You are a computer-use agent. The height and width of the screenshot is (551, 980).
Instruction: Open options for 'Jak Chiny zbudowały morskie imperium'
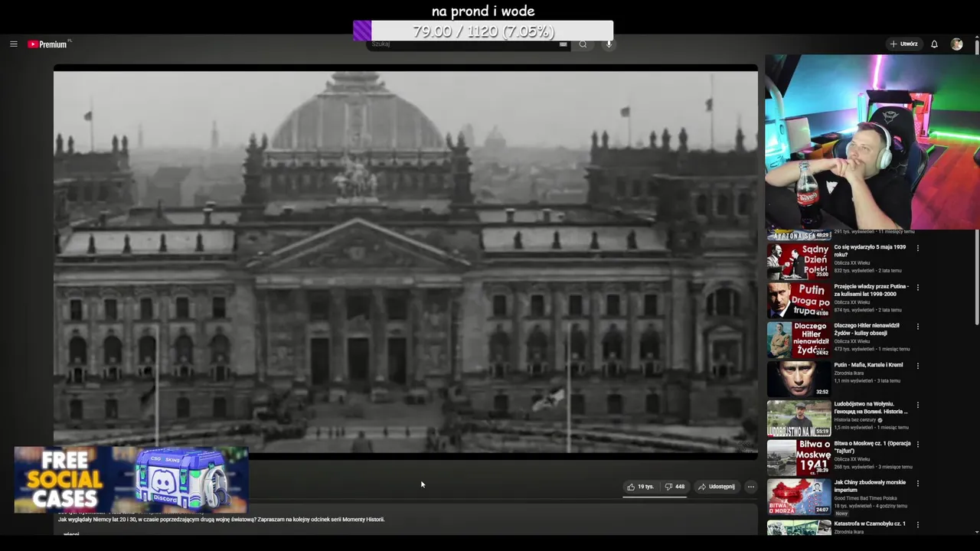[917, 484]
